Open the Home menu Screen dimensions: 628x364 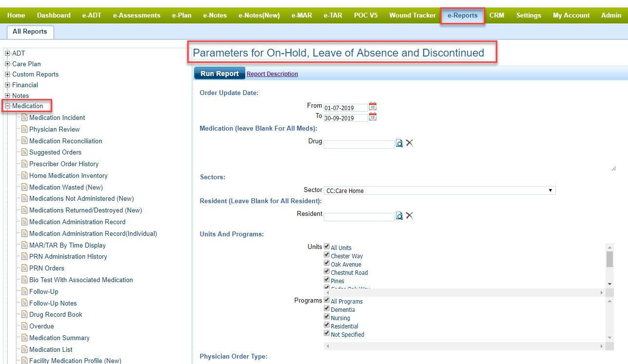[x=16, y=15]
